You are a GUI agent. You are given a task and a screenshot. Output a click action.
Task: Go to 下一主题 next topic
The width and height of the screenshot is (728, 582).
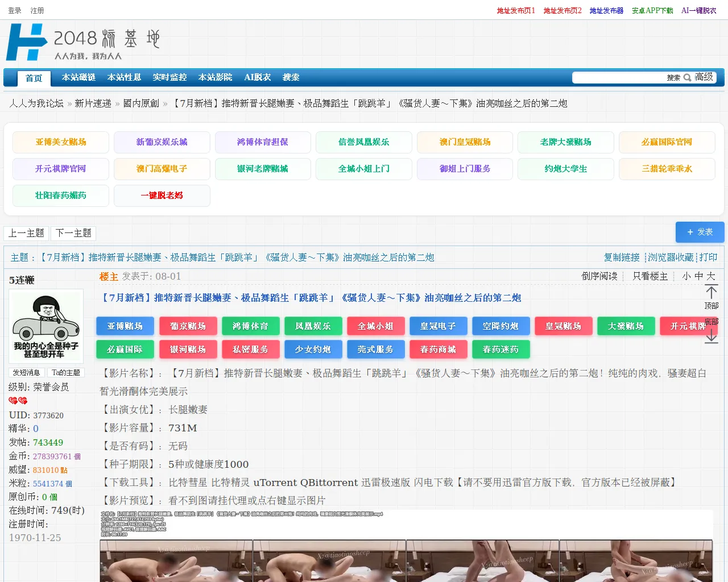73,233
